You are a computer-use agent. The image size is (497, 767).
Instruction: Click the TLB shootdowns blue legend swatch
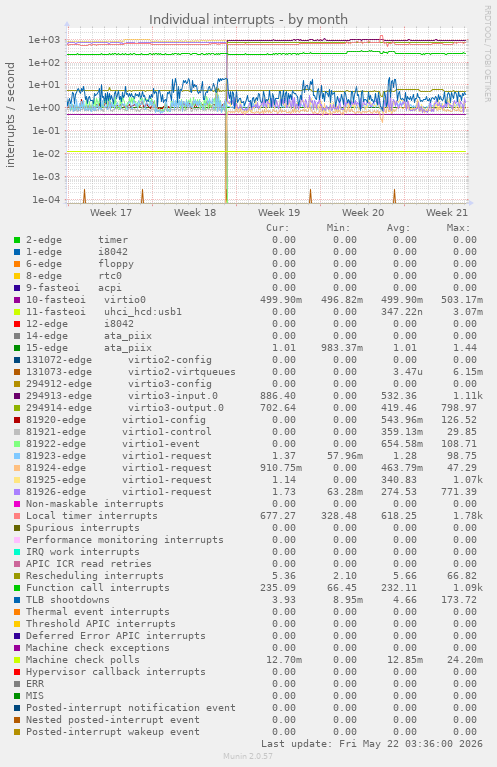click(17, 600)
